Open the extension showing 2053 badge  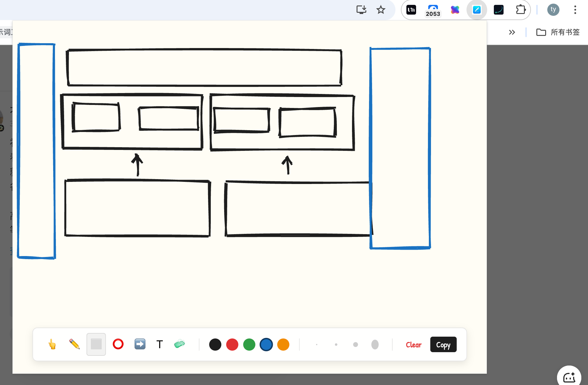click(x=433, y=10)
